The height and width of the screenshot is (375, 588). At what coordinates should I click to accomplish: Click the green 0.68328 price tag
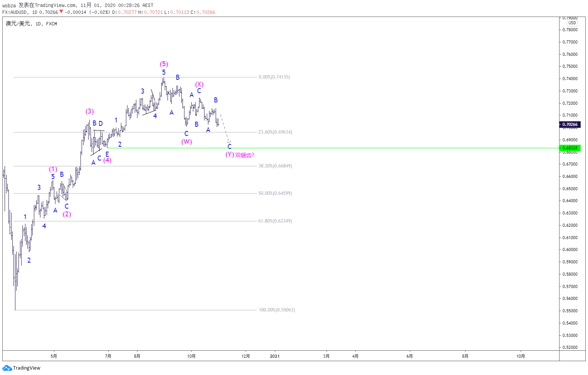click(570, 148)
